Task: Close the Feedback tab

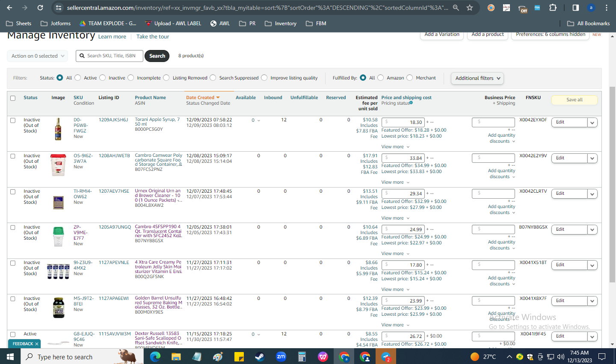Action: coord(37,344)
